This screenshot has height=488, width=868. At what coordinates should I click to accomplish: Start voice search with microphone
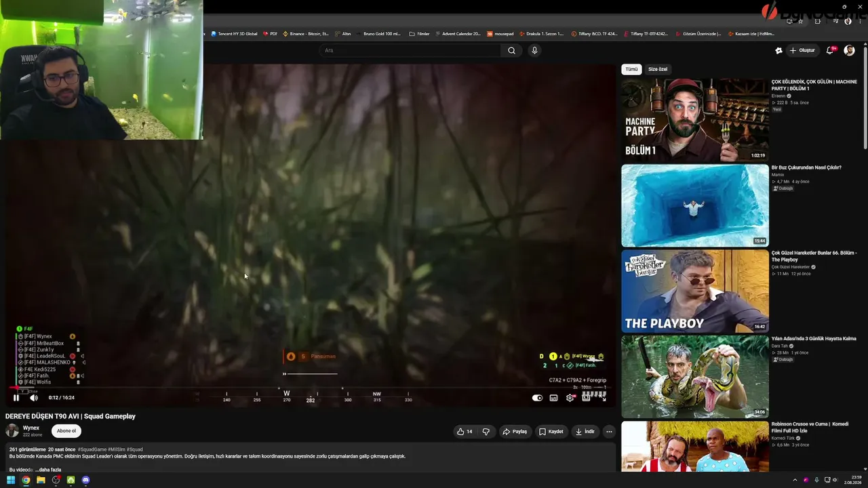534,50
